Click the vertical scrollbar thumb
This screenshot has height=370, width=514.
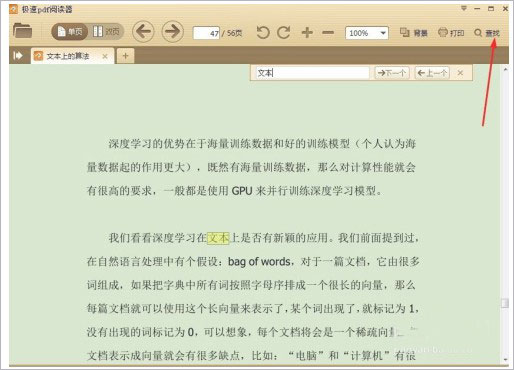coord(505,303)
